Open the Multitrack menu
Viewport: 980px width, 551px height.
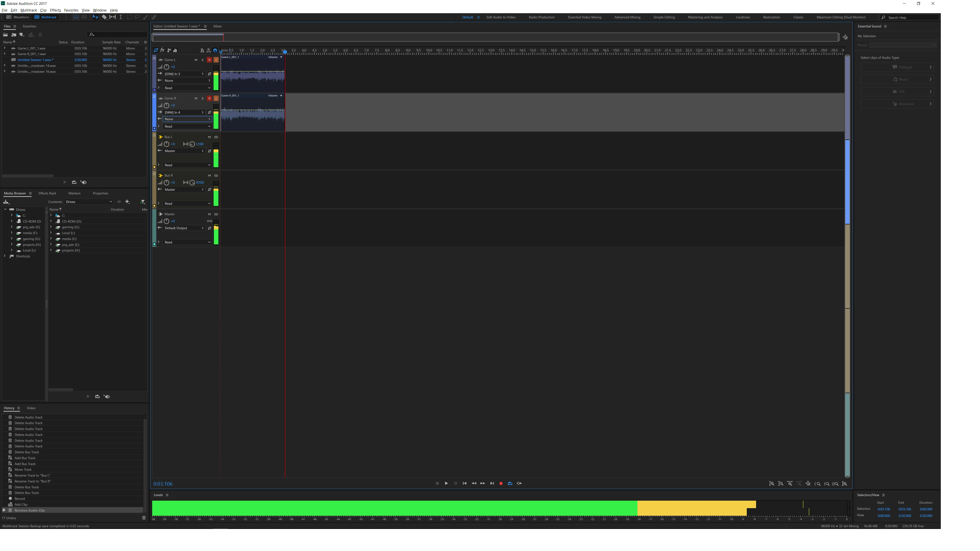point(28,10)
